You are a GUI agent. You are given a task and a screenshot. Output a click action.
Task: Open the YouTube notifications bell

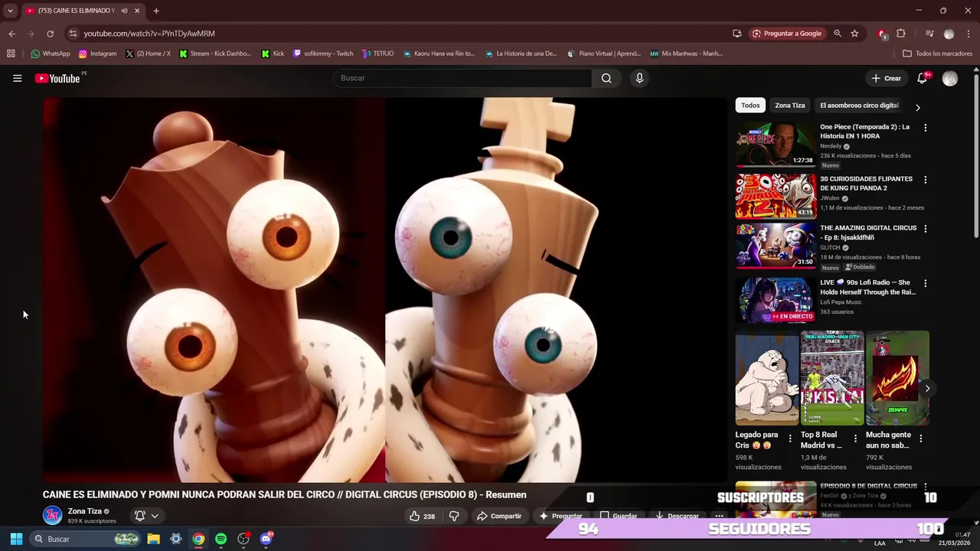tap(923, 78)
